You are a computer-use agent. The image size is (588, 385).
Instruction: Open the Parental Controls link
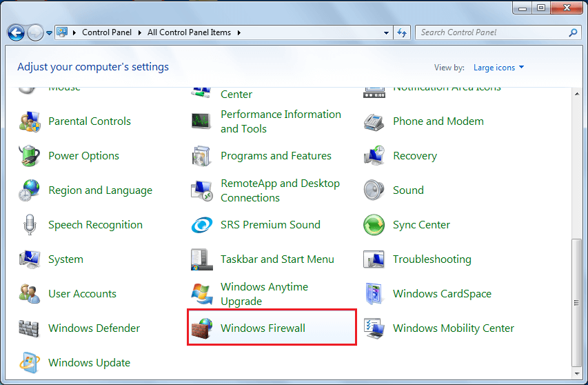89,121
